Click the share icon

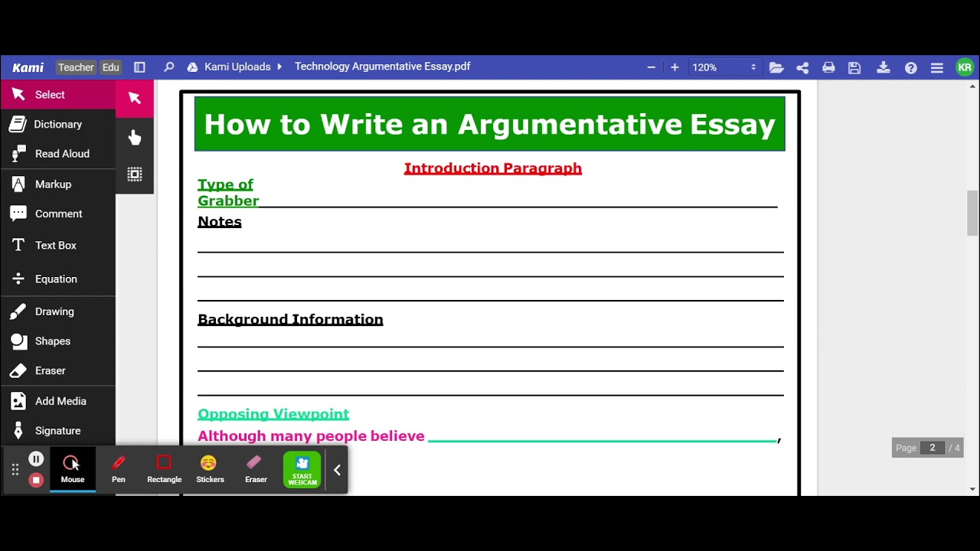point(802,67)
